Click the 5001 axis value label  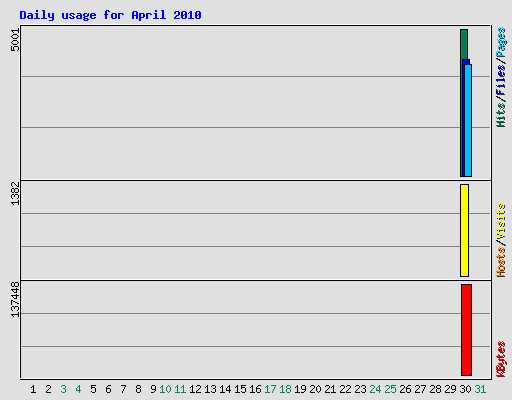click(x=15, y=40)
